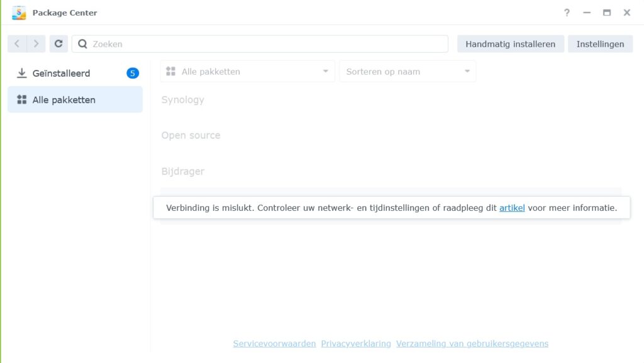Open the Sorteren op naam dropdown
The height and width of the screenshot is (363, 644).
click(x=408, y=72)
